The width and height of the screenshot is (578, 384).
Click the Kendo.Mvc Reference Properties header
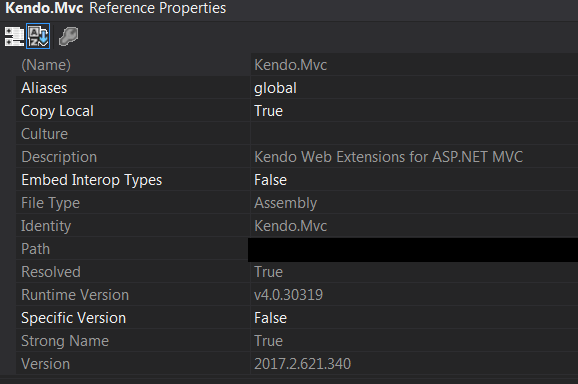(116, 8)
